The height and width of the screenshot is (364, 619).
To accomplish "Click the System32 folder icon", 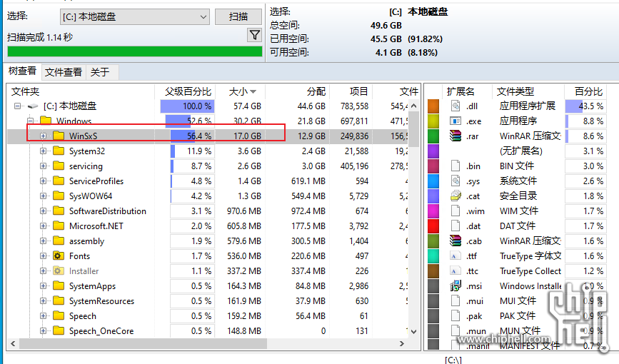I will 59,151.
